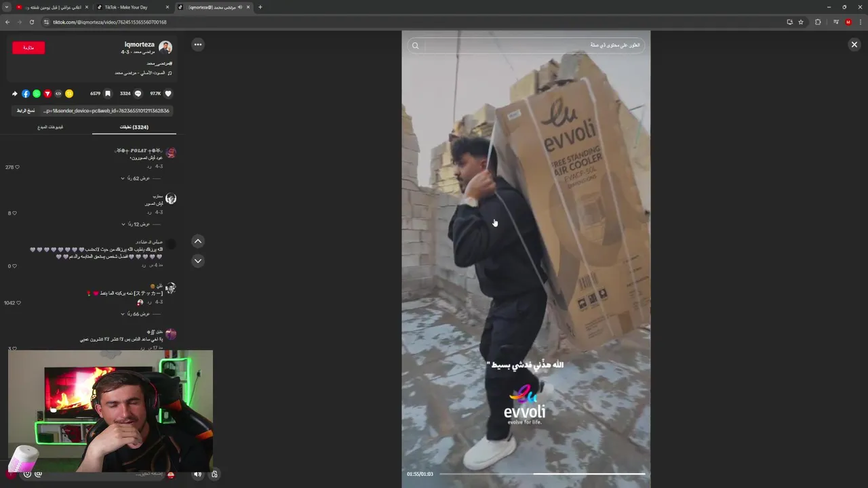
Task: Open the iqmorteza username link
Action: 139,45
